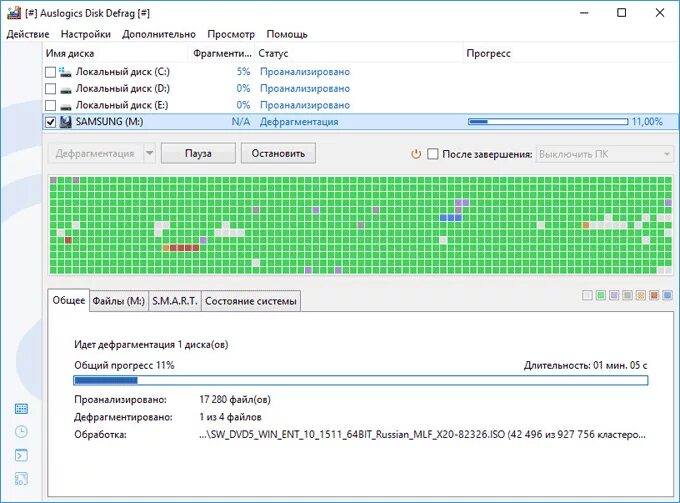Viewport: 680px width, 503px height.
Task: Sort by the 'Фрагменти...' column header
Action: point(222,53)
